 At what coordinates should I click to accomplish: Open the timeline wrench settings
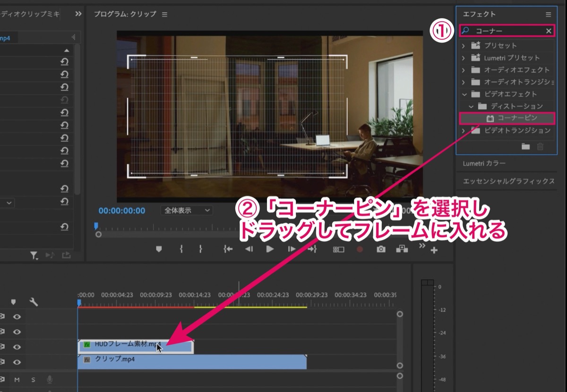coord(34,302)
